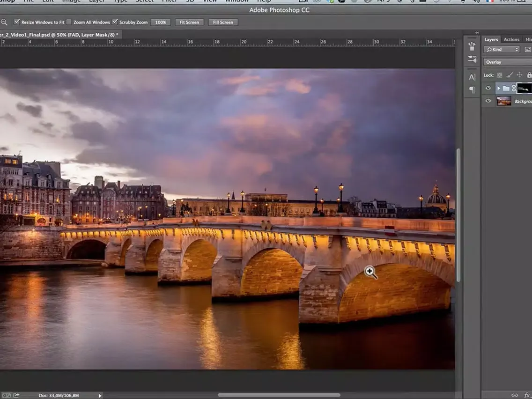Click the link layers icon at panel bottom
Image resolution: width=532 pixels, height=399 pixels.
pos(514,395)
